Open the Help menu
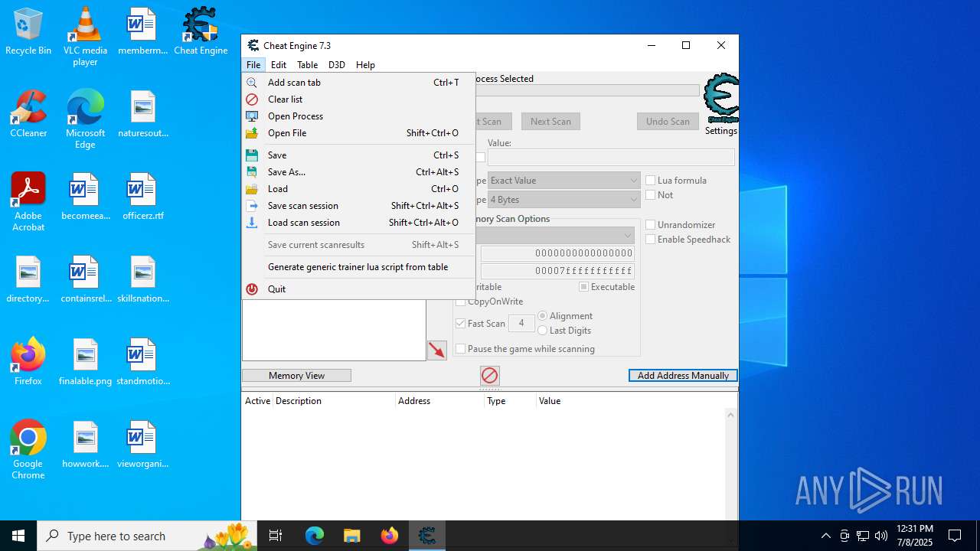Viewport: 980px width, 551px height. click(365, 65)
